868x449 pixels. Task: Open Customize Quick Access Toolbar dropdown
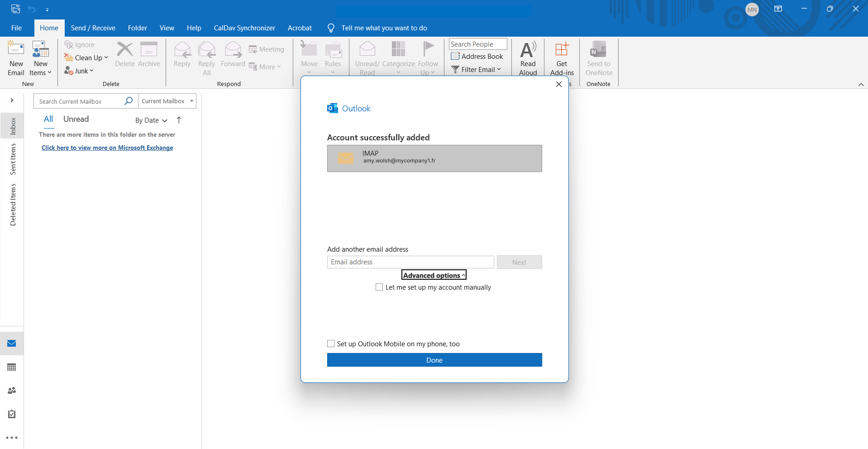tap(47, 10)
